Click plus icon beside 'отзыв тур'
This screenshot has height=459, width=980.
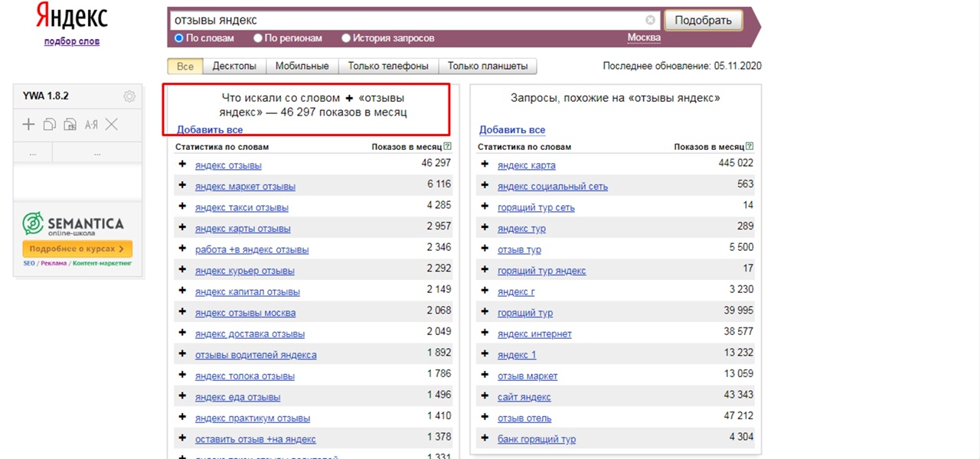[x=485, y=249]
